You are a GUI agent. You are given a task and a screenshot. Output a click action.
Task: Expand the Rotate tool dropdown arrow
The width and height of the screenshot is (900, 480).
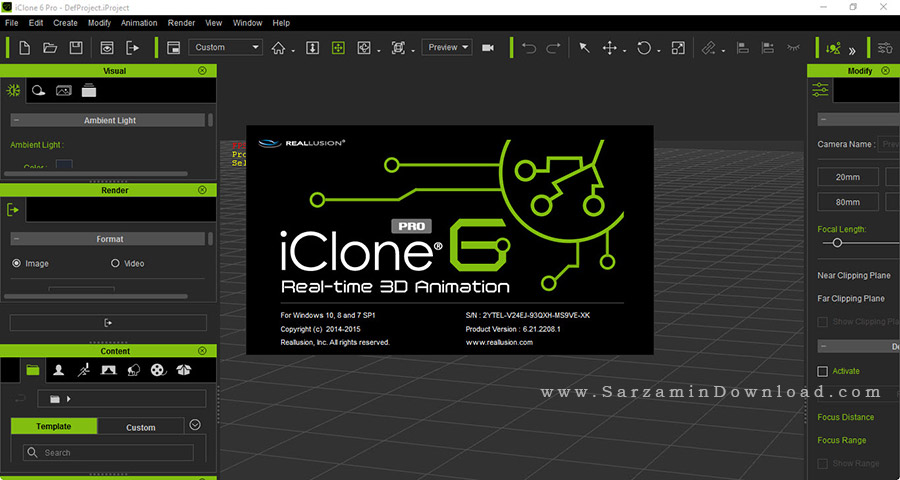pos(659,51)
